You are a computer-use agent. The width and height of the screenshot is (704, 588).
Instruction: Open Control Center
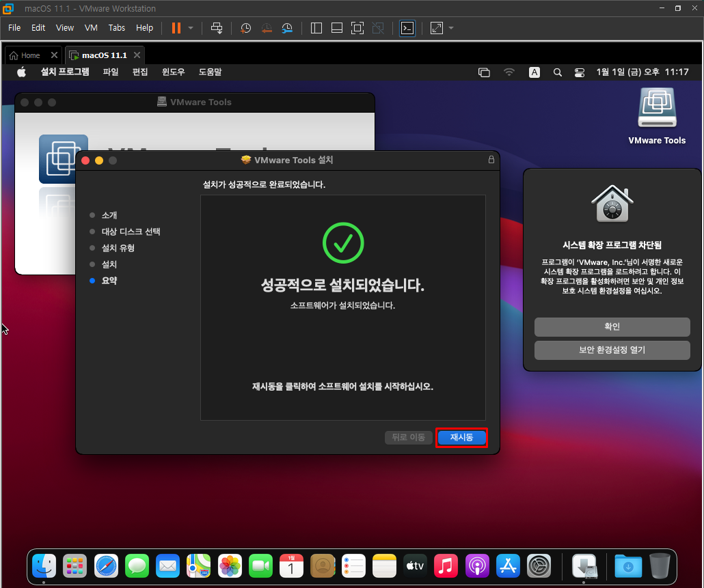point(580,72)
